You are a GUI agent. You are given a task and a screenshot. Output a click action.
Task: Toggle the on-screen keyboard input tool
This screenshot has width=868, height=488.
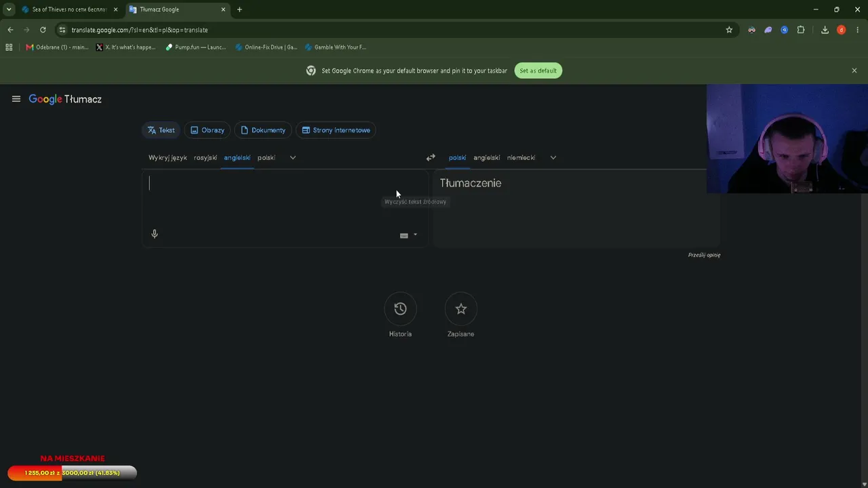click(404, 235)
